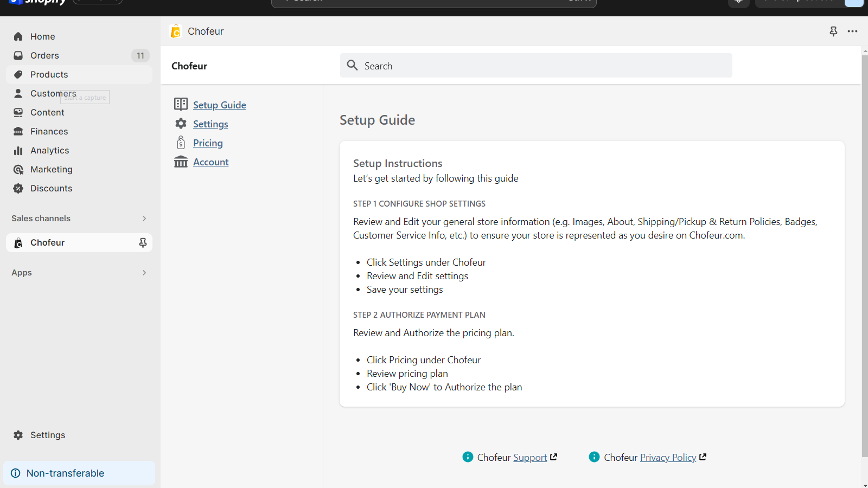Click the Non-transferable info circle icon
Viewport: 868px width, 488px height.
tap(16, 473)
